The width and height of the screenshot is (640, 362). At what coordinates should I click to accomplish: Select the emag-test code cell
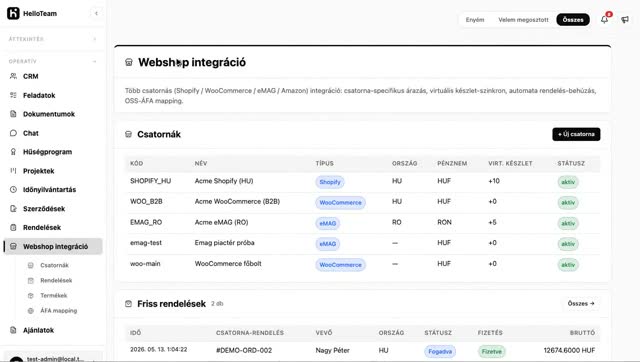pyautogui.click(x=146, y=243)
